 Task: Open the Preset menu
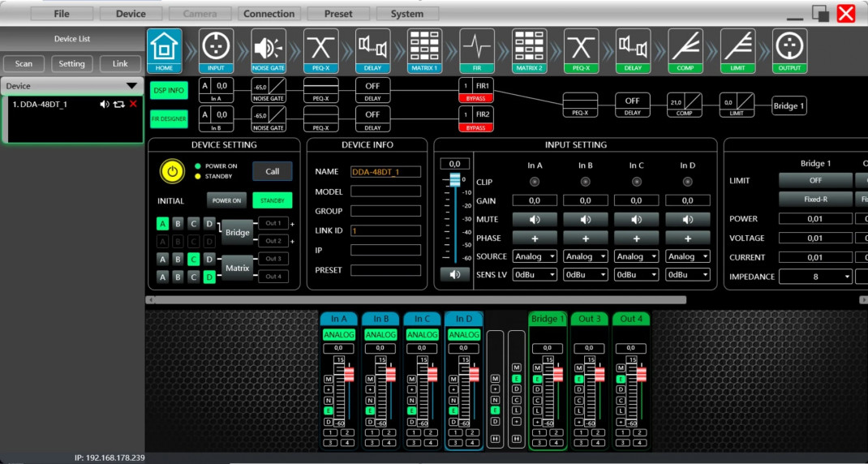[x=338, y=14]
